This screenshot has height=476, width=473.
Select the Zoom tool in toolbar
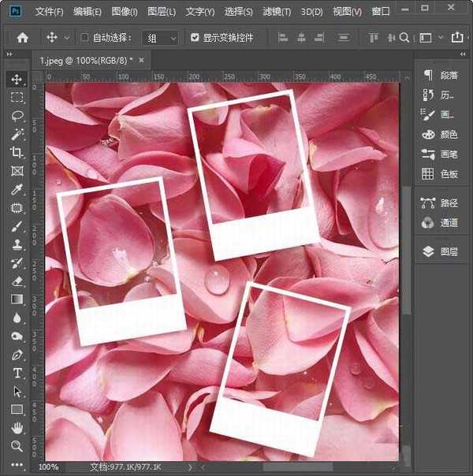[17, 446]
